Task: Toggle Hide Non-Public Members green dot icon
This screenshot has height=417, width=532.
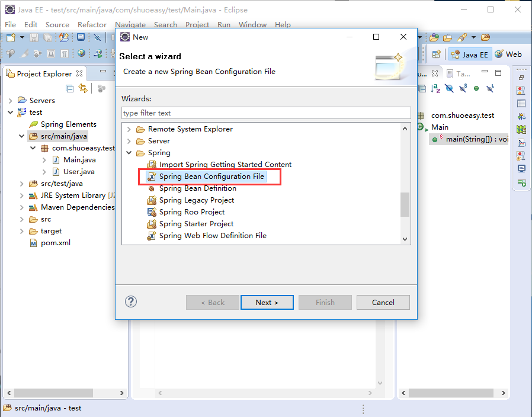Action: [476, 89]
